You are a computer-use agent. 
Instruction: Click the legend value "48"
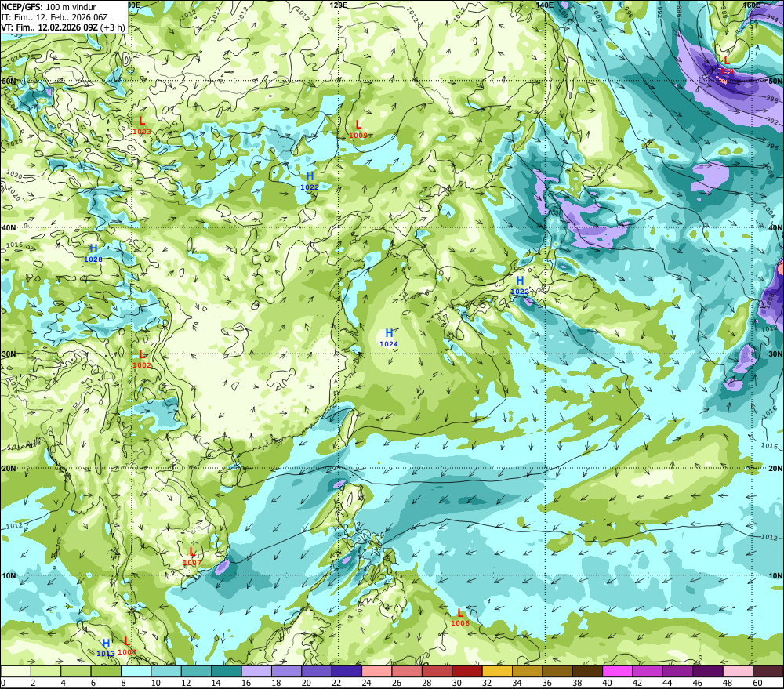(x=728, y=683)
